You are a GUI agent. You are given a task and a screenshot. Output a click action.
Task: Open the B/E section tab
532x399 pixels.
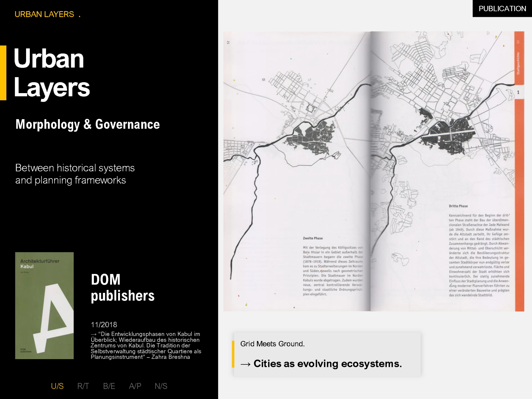click(109, 386)
